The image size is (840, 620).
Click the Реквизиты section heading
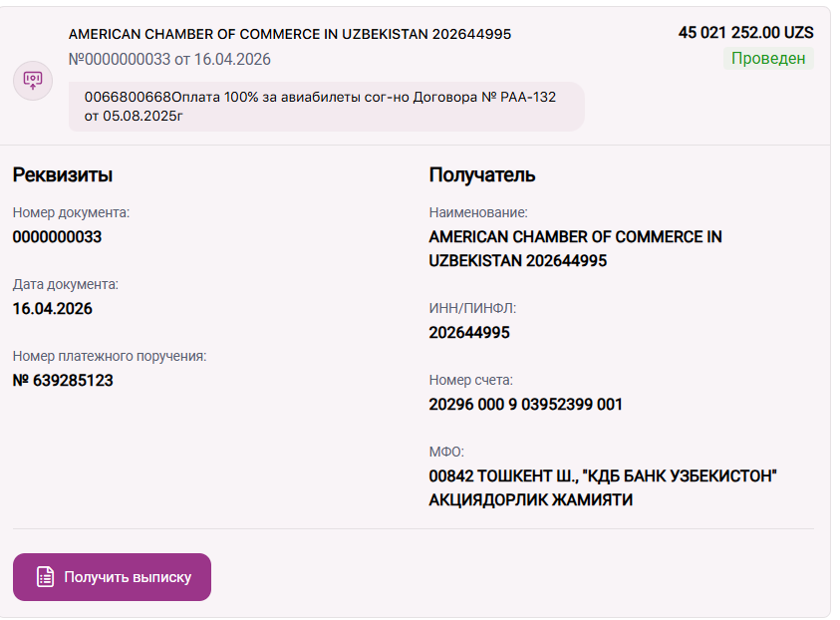coord(62,175)
